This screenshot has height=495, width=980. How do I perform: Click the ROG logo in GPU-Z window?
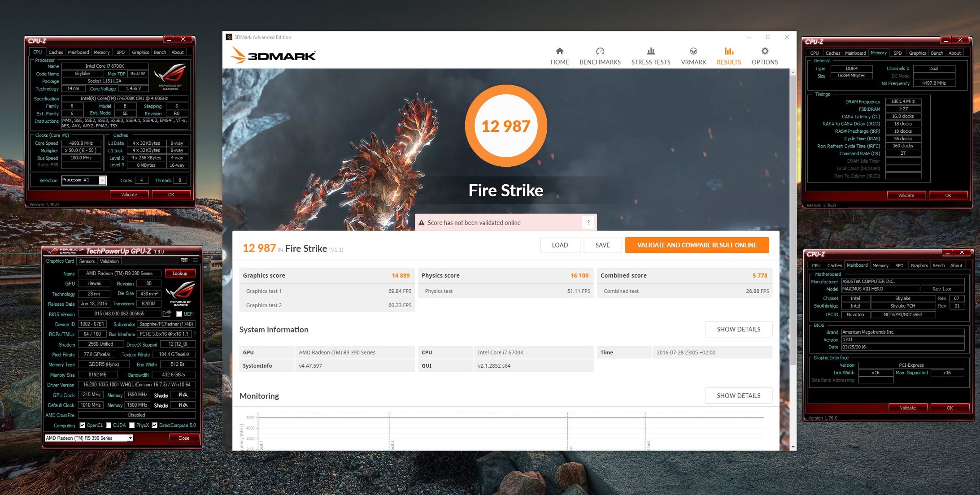(x=180, y=294)
